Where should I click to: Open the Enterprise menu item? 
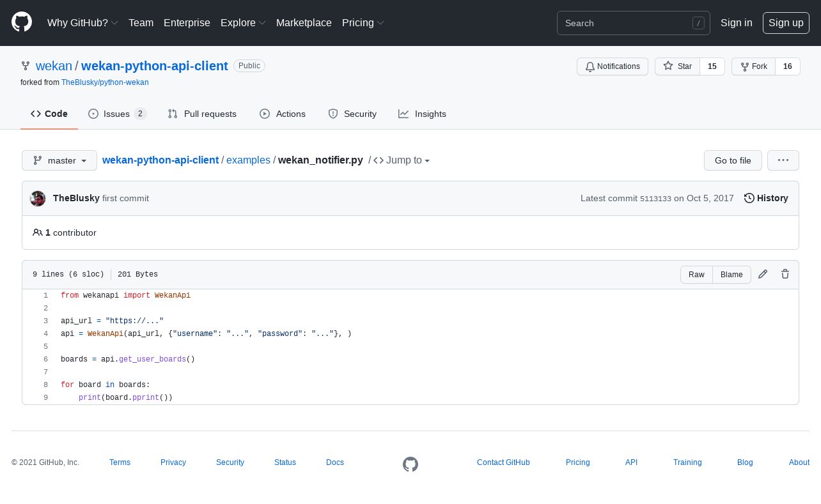[x=187, y=23]
